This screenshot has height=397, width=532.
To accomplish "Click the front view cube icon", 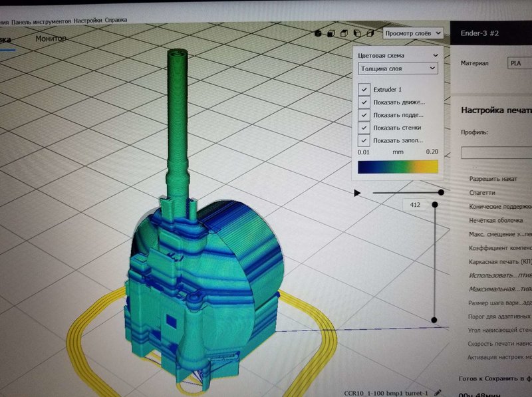I will click(x=332, y=33).
